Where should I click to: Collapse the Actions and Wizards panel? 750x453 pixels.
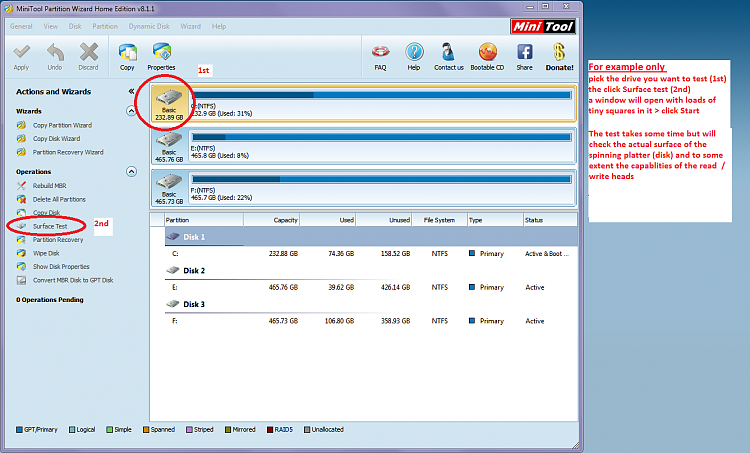pos(131,91)
